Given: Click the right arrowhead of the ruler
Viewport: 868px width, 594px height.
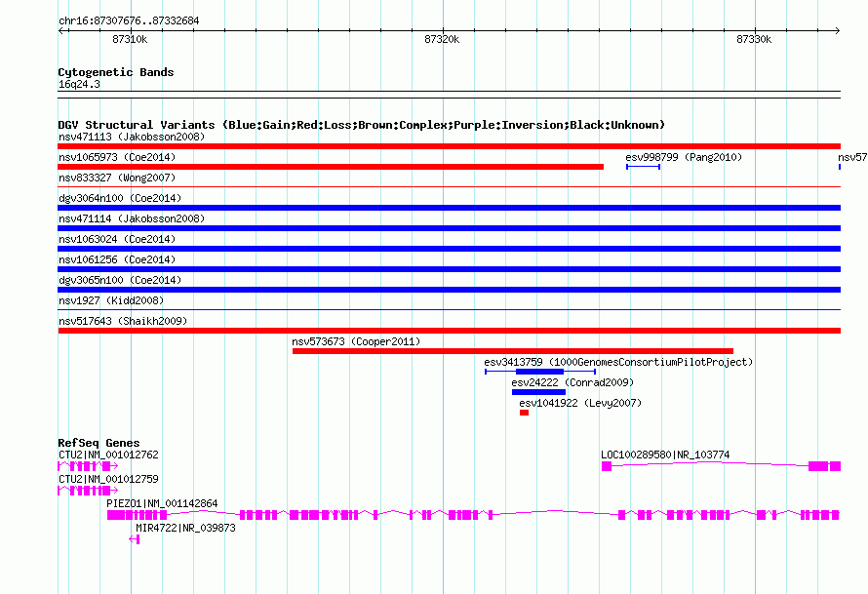Looking at the screenshot, I should [838, 30].
